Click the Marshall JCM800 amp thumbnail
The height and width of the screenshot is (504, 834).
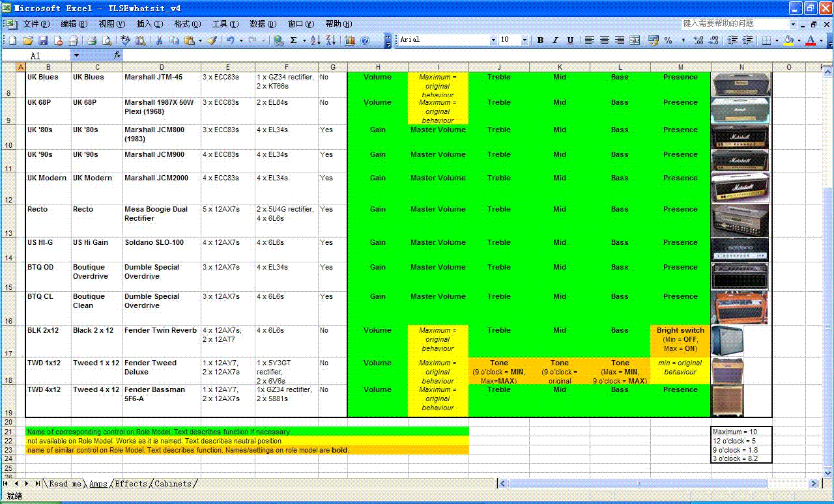[x=740, y=137]
